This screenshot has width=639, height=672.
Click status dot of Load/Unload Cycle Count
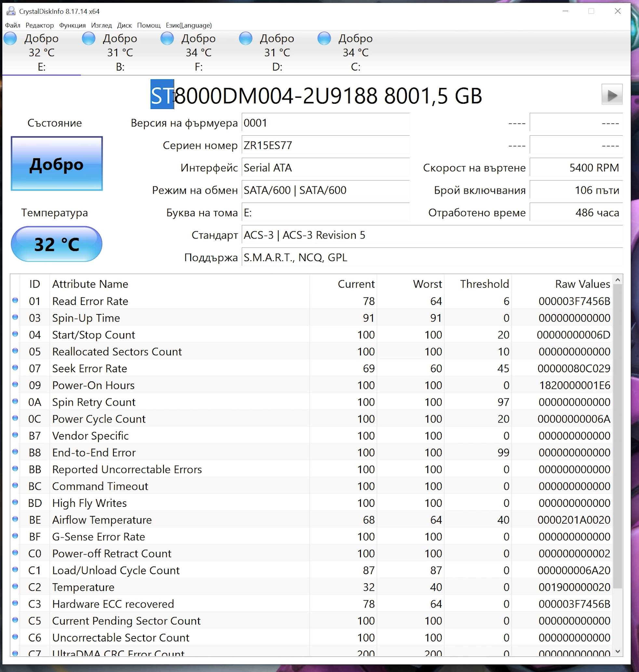point(15,569)
